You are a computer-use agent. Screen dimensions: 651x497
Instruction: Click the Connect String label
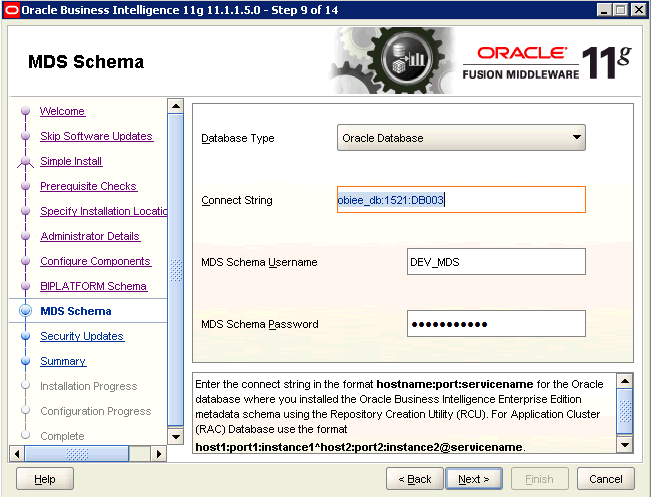click(x=237, y=200)
